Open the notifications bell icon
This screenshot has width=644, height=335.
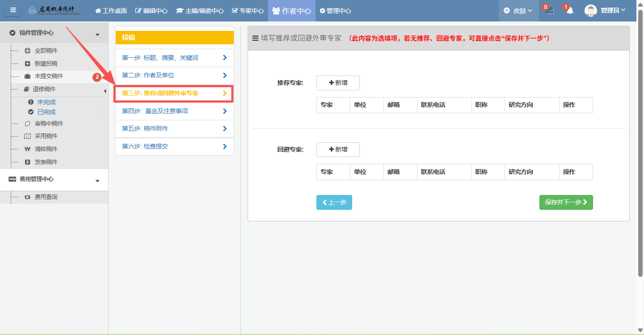570,11
